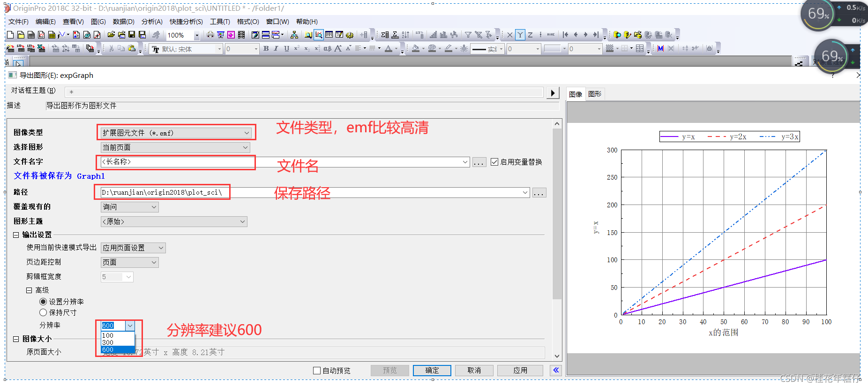Click the Underline formatting icon

286,48
